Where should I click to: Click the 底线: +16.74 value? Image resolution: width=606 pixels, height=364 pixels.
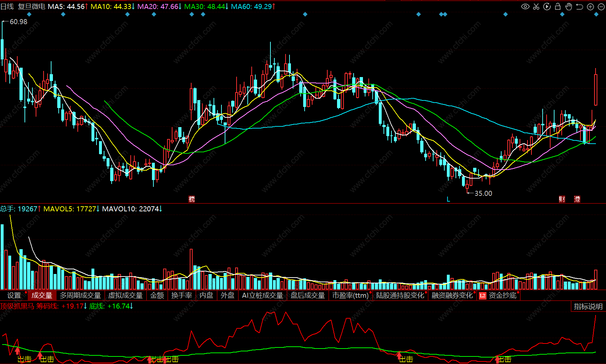111,306
